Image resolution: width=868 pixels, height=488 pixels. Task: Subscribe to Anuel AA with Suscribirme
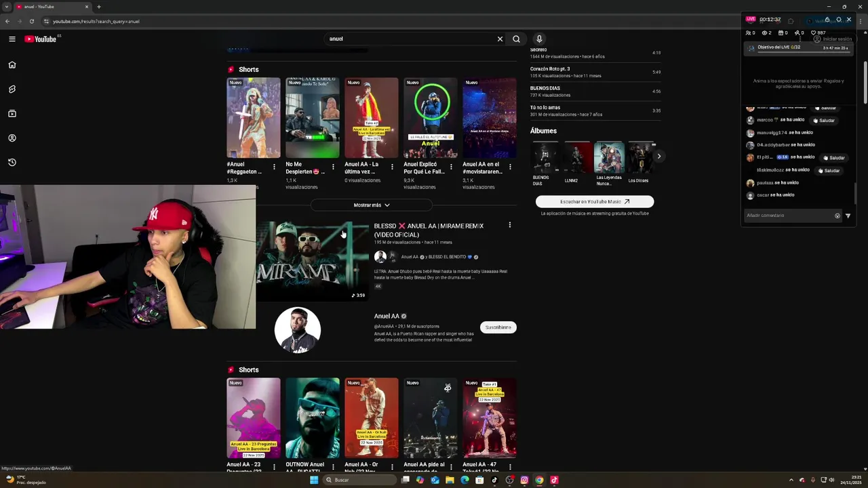coord(498,327)
